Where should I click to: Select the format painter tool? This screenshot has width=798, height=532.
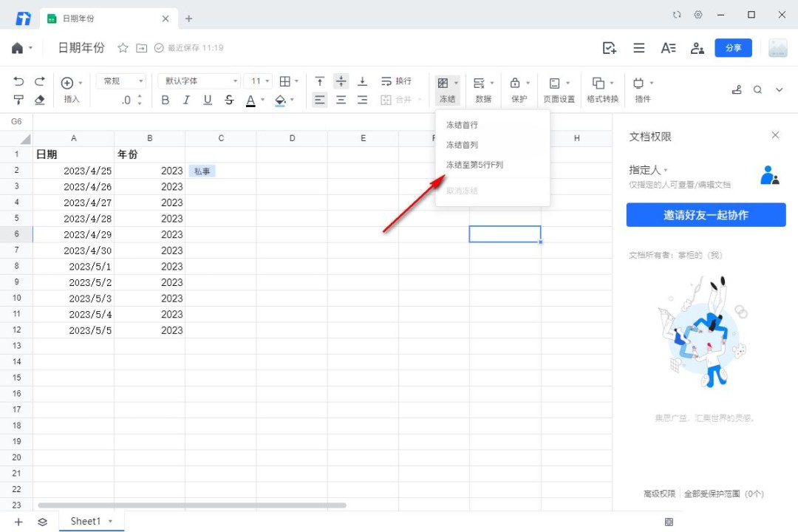pos(19,100)
